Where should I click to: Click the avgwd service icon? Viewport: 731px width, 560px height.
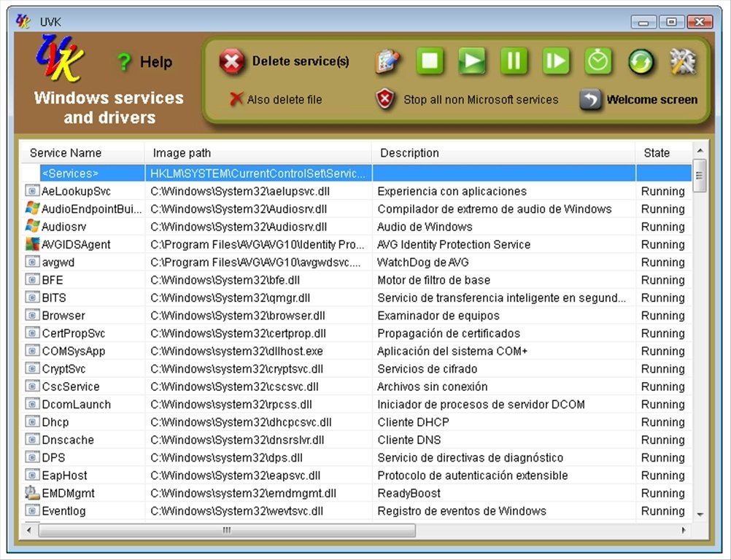pos(31,261)
